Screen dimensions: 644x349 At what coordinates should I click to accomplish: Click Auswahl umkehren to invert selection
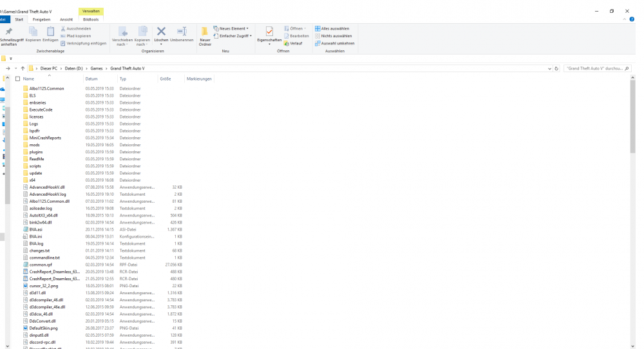tap(334, 43)
